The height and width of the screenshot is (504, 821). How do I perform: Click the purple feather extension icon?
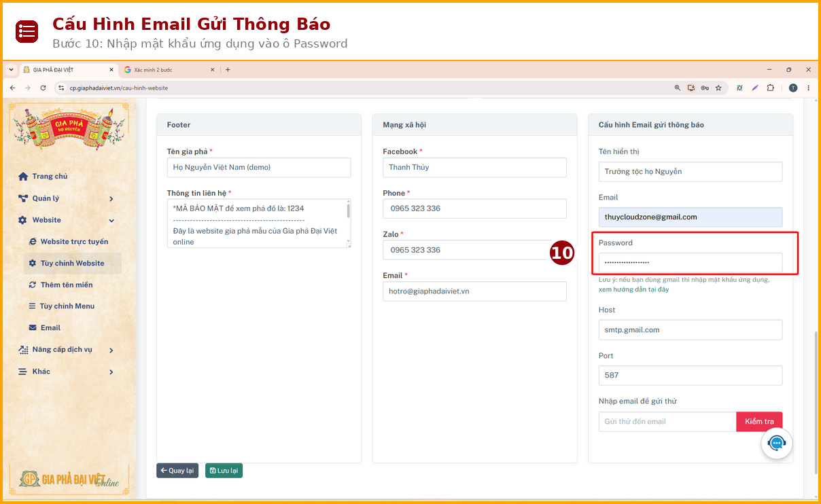point(754,88)
